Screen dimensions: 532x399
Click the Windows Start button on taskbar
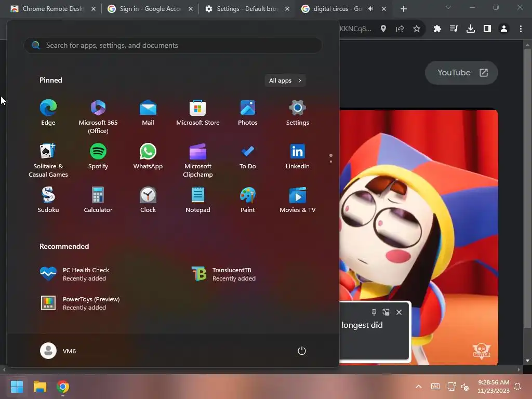click(x=17, y=387)
